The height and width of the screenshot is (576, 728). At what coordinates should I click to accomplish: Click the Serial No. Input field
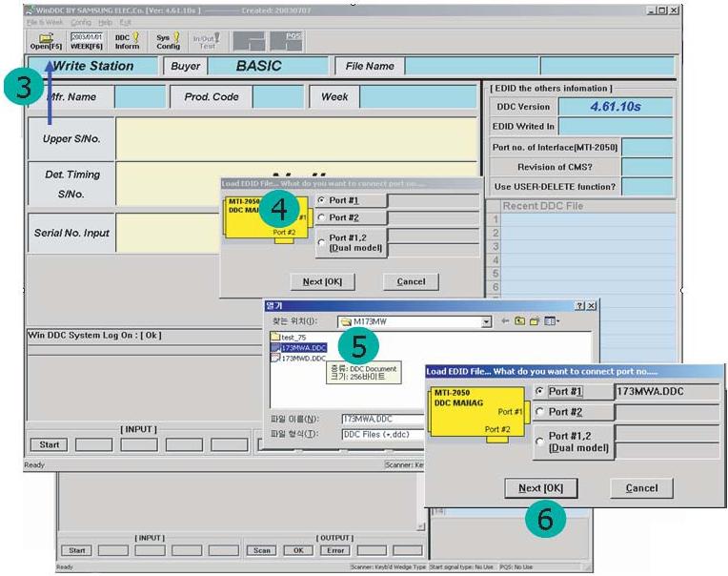pos(167,234)
